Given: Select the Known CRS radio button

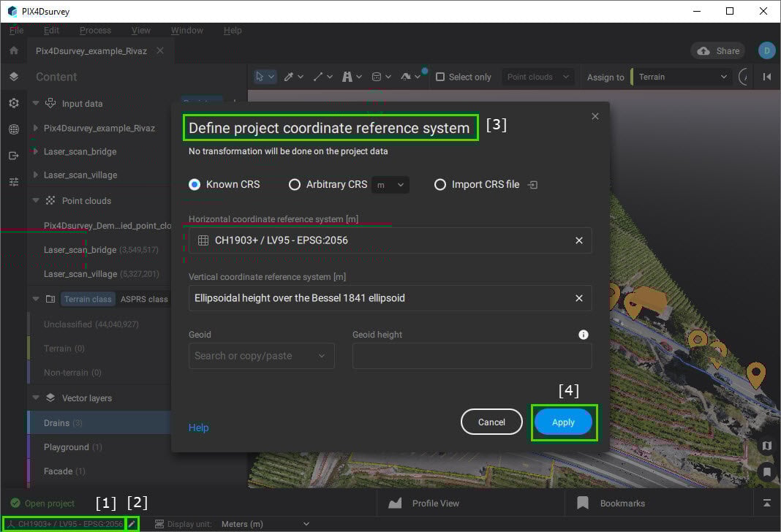Looking at the screenshot, I should [x=195, y=185].
